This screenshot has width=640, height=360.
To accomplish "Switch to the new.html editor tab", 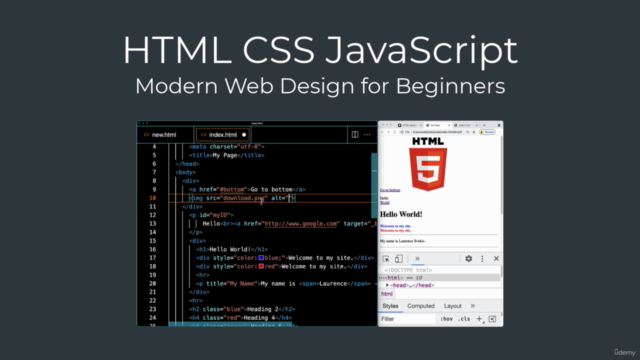I will click(x=164, y=135).
